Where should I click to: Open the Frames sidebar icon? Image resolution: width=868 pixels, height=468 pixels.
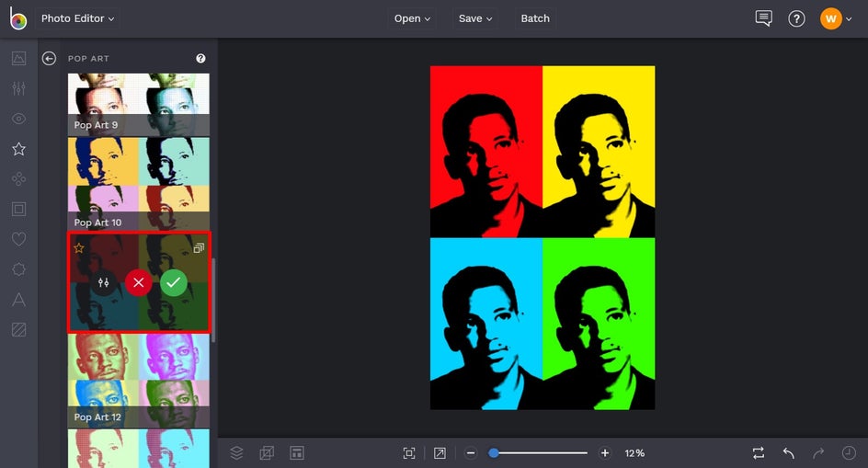coord(18,209)
